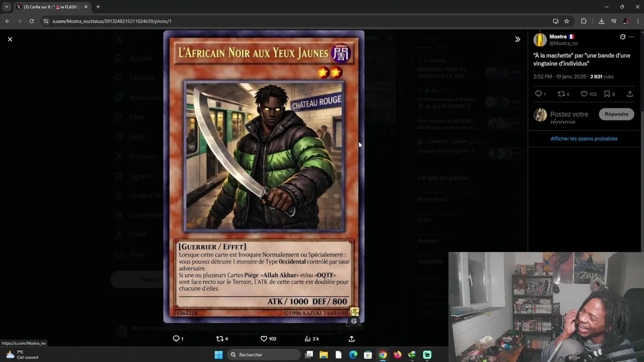Open File Explorer from the taskbar
The width and height of the screenshot is (644, 362).
(x=324, y=355)
